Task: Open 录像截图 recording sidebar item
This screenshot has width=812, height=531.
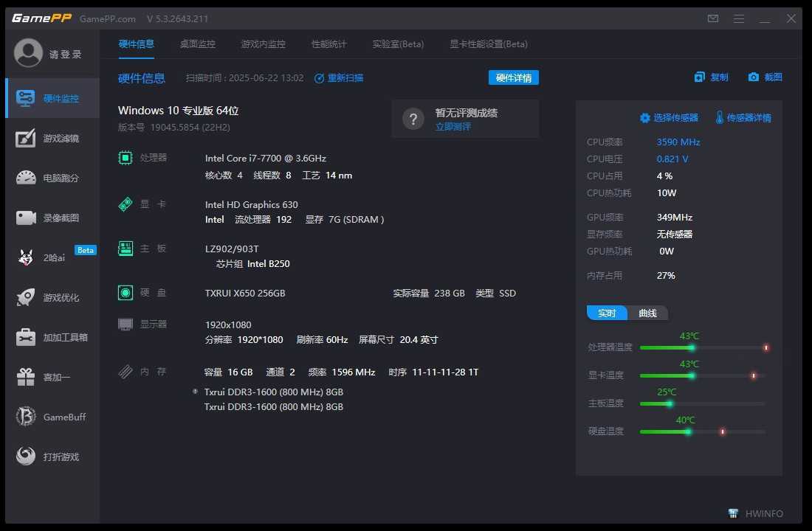Action: (52, 218)
